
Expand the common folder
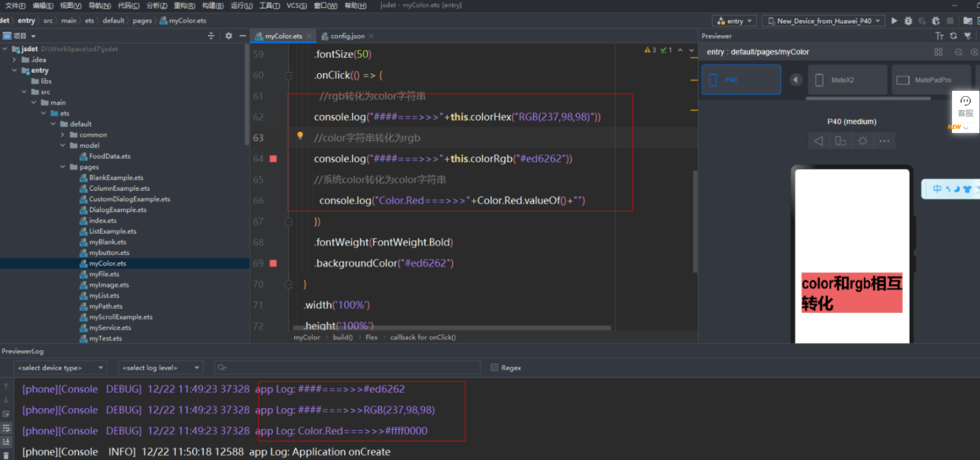coord(62,135)
